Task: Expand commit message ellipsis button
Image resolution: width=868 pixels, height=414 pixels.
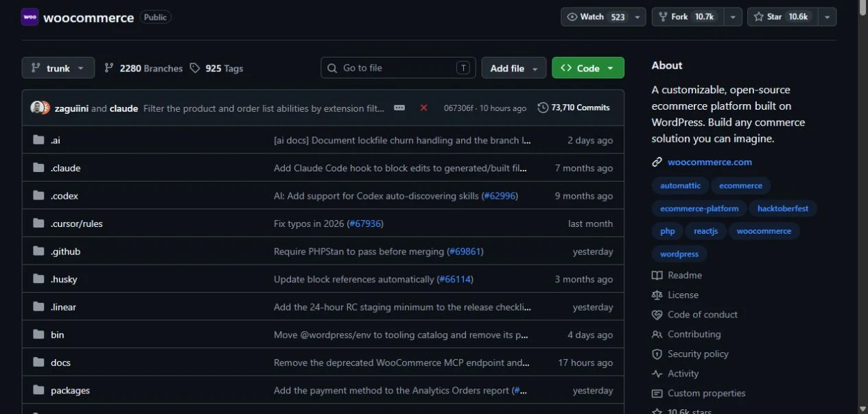Action: tap(399, 108)
